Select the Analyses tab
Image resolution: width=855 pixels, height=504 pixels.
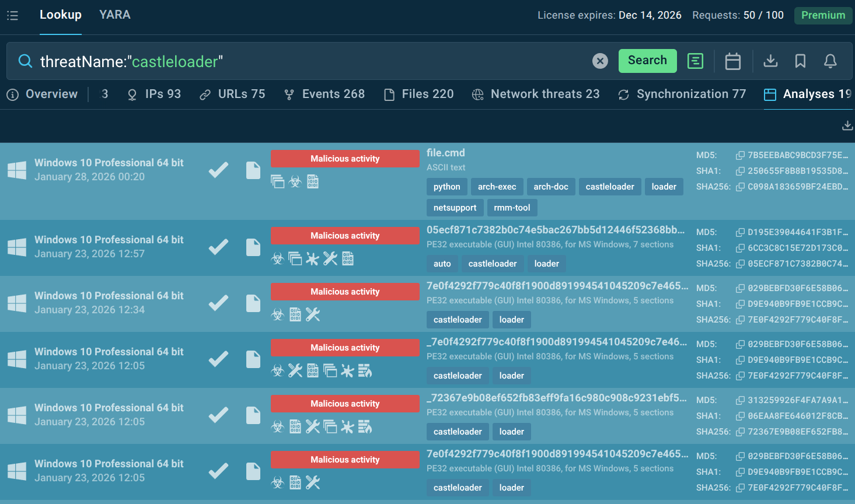[808, 94]
